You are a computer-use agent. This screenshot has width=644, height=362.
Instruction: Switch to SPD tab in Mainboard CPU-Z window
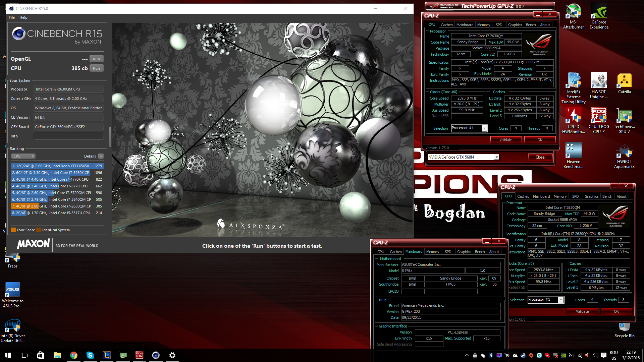448,252
